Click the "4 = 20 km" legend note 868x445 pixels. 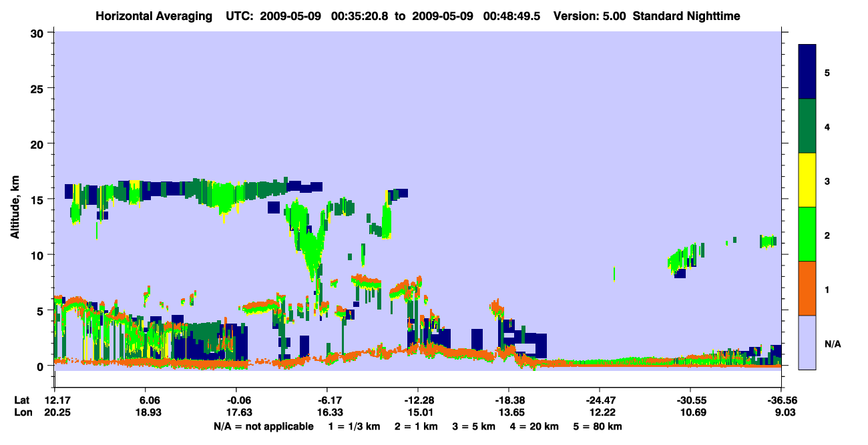click(x=533, y=426)
